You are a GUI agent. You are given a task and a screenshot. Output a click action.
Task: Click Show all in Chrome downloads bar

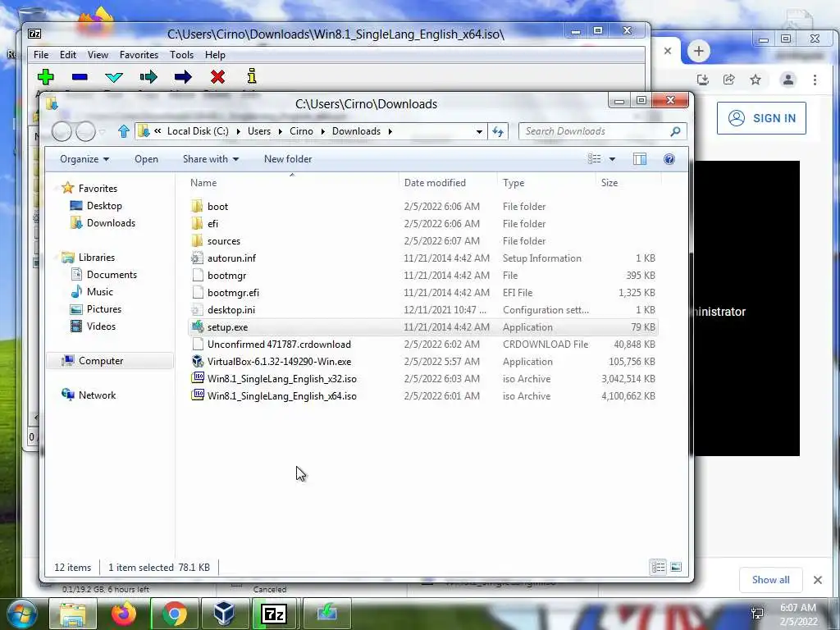pyautogui.click(x=770, y=580)
